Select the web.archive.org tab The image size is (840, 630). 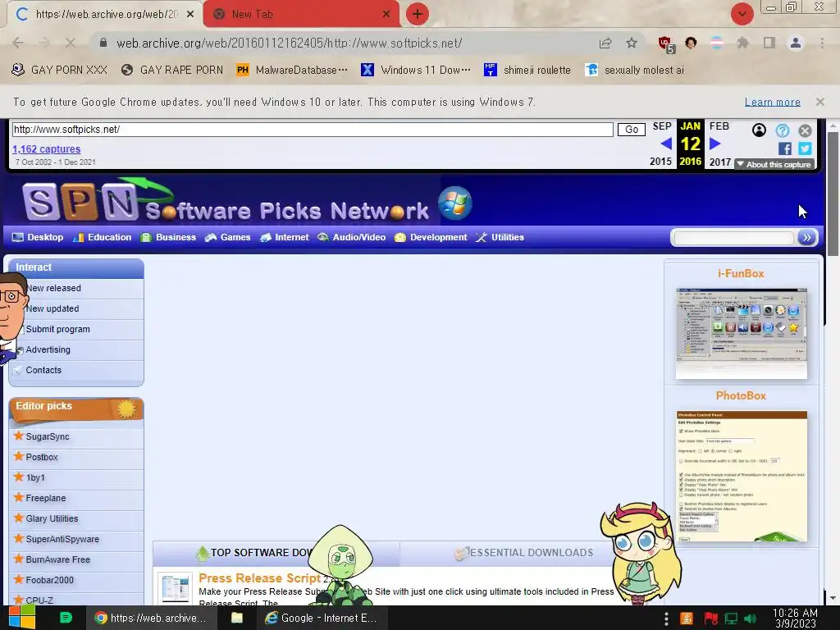(105, 15)
